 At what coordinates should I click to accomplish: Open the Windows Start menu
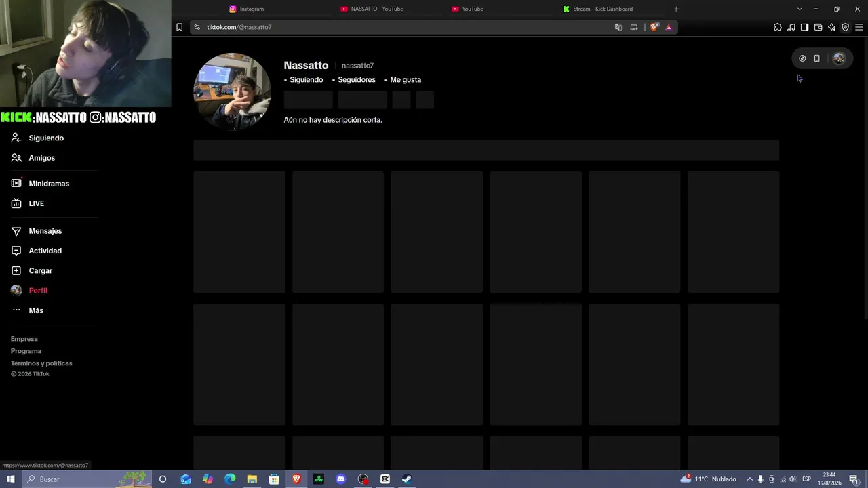tap(11, 479)
